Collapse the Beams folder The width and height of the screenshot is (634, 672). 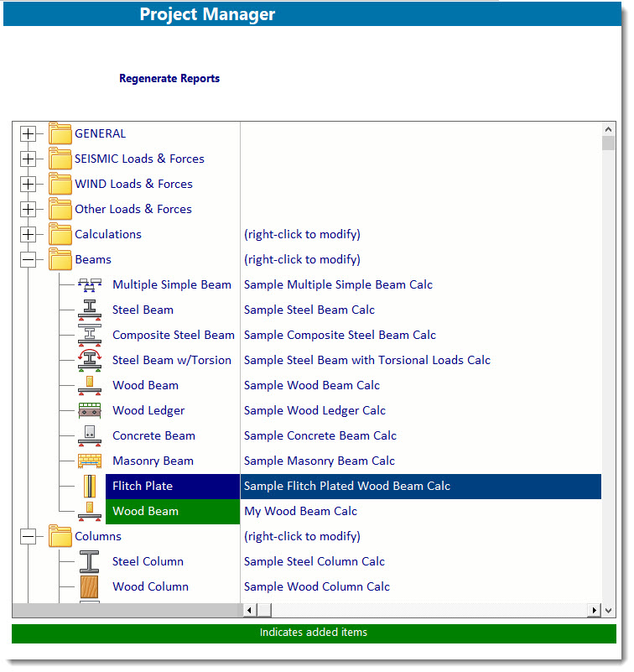[x=29, y=260]
